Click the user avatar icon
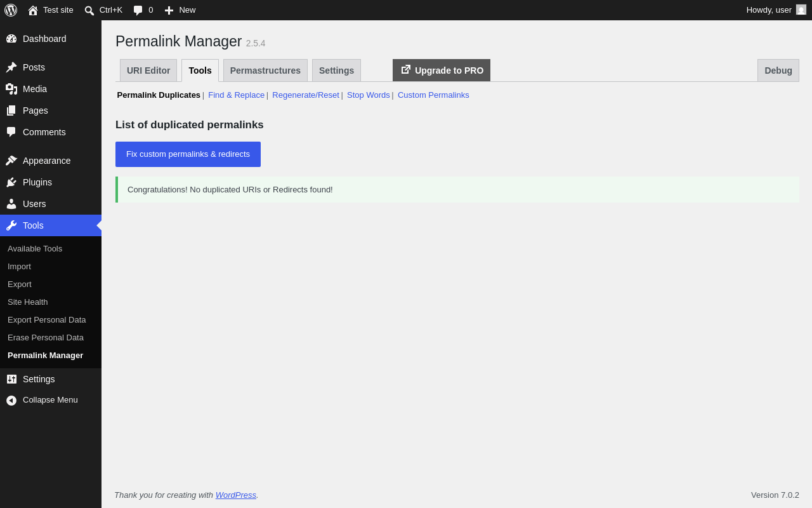Screen dimensions: 812x508 pos(801,10)
